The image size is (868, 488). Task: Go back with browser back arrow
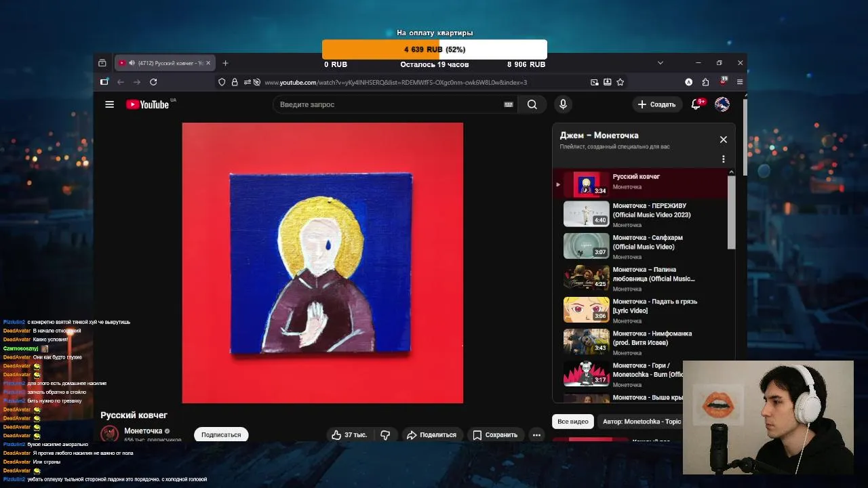(121, 82)
